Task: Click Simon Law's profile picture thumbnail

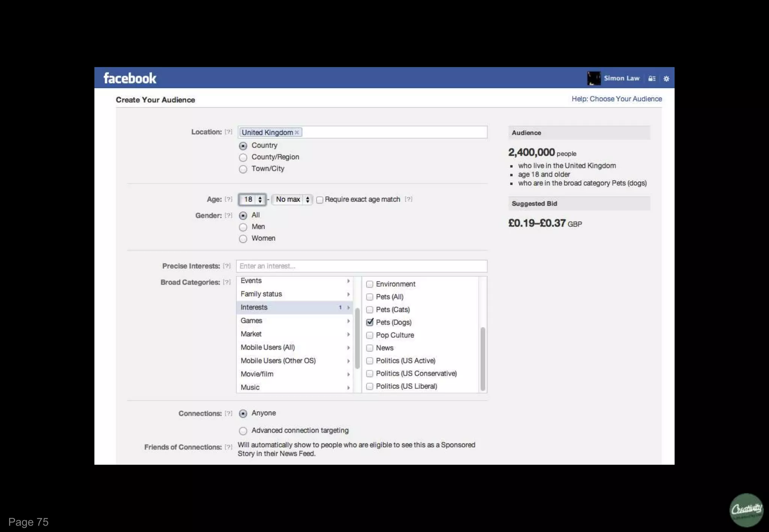Action: [594, 78]
